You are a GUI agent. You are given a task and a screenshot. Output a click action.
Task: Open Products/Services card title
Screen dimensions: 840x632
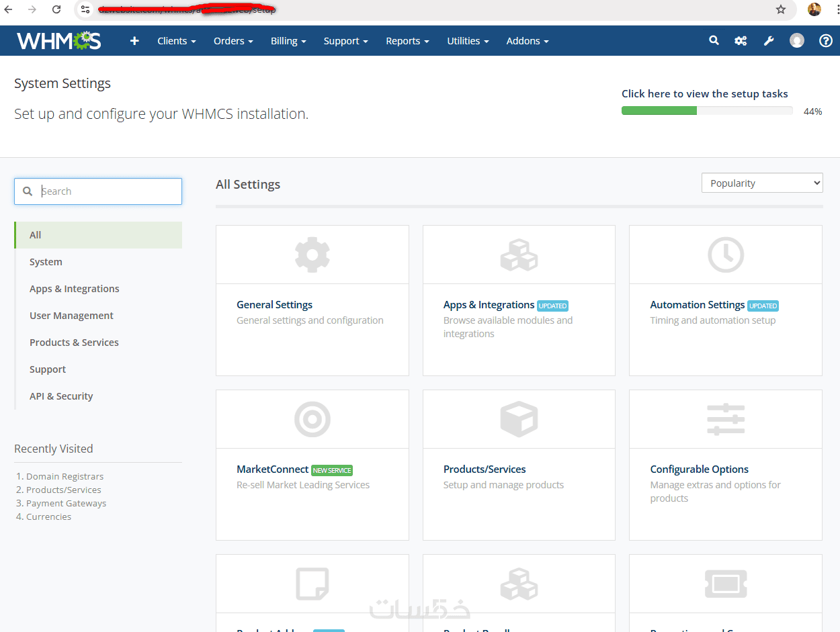pos(485,469)
